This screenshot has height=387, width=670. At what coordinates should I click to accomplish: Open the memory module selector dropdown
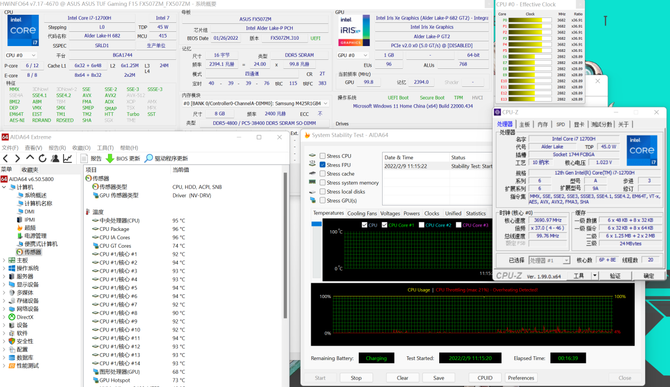click(x=256, y=103)
